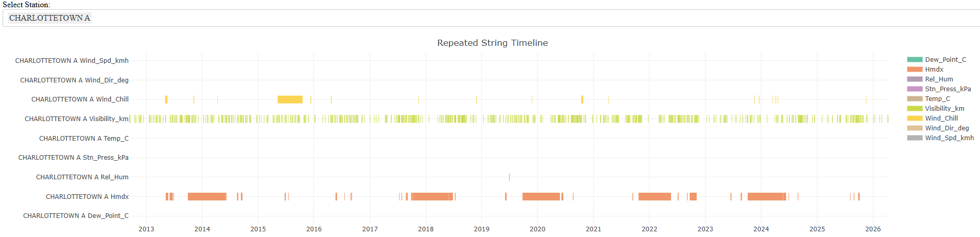Toggle Wind_Spd_kmh in the legend
The width and height of the screenshot is (980, 237).
click(949, 138)
